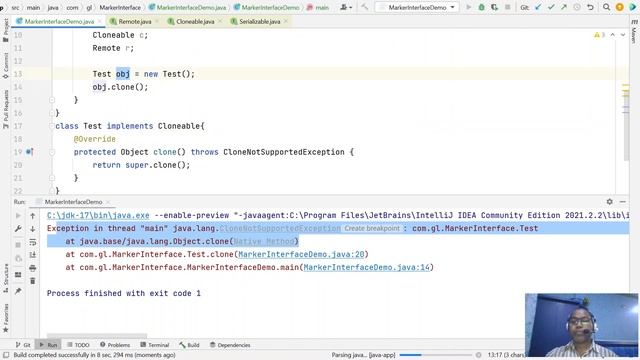Open the user account dropdown icon
The image size is (640, 360).
pos(345,7)
